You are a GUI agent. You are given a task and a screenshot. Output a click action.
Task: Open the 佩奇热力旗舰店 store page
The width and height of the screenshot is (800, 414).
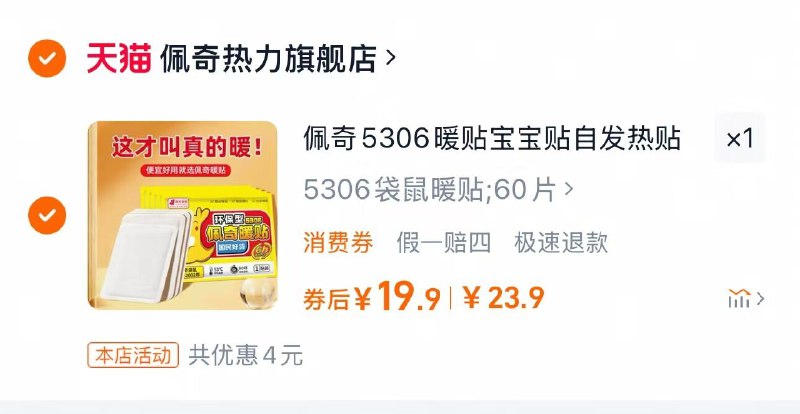pos(268,58)
